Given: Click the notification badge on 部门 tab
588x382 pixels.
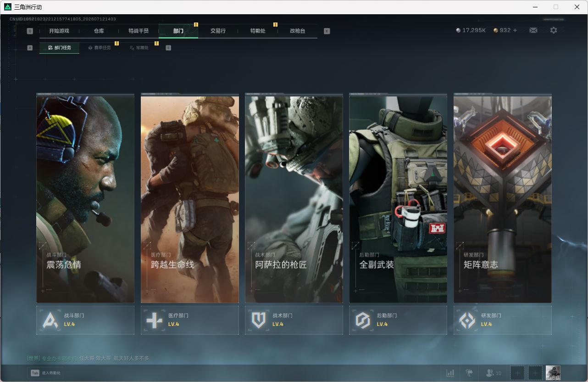Looking at the screenshot, I should click(196, 24).
